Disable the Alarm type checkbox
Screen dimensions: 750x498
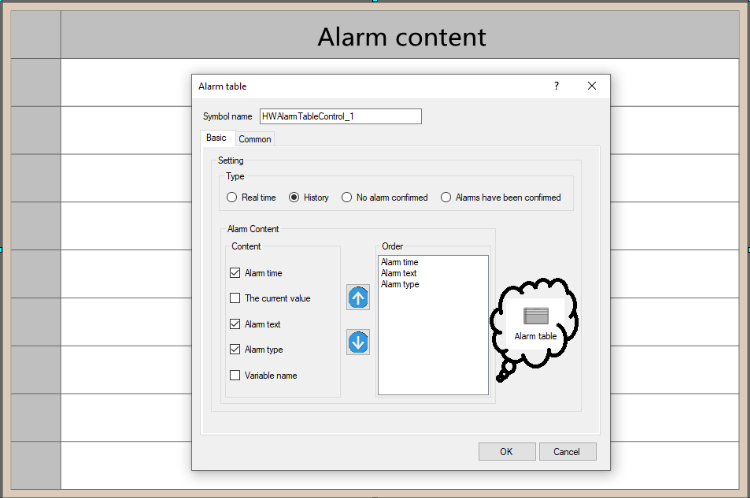(235, 350)
